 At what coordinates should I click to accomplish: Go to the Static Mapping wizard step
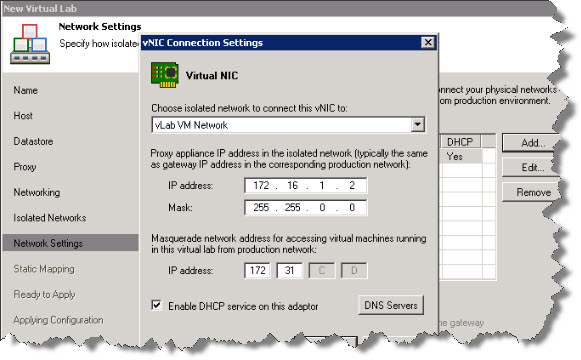tap(44, 269)
